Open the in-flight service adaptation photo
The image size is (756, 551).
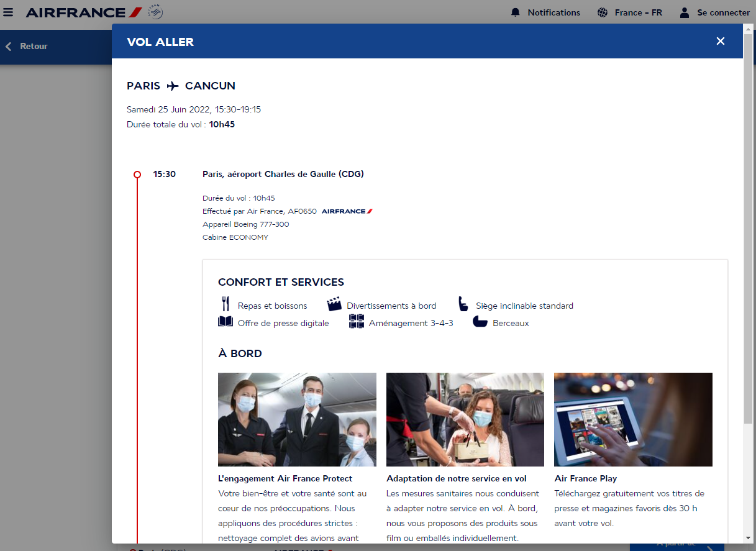tap(465, 419)
